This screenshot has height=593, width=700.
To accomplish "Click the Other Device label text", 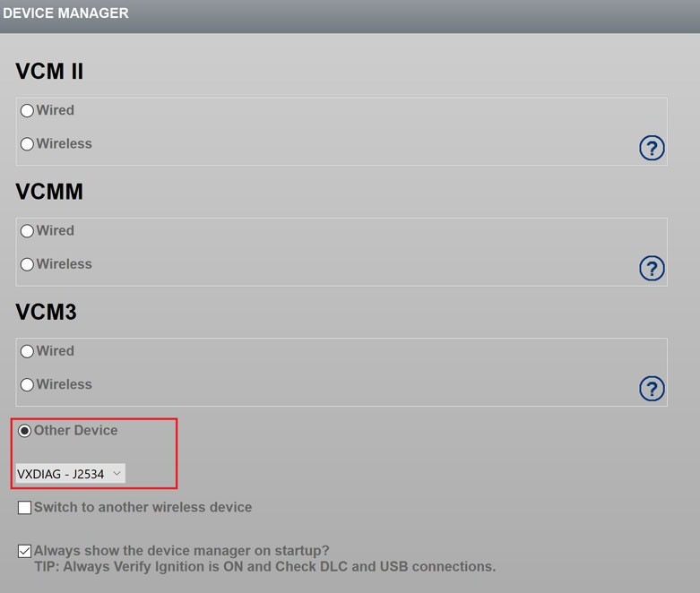I will [x=76, y=430].
